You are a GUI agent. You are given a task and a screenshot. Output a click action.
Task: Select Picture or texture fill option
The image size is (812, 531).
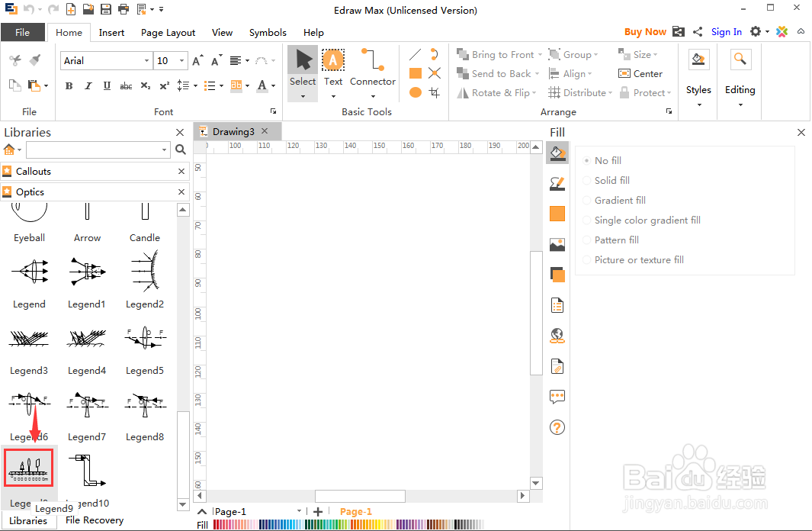click(633, 260)
